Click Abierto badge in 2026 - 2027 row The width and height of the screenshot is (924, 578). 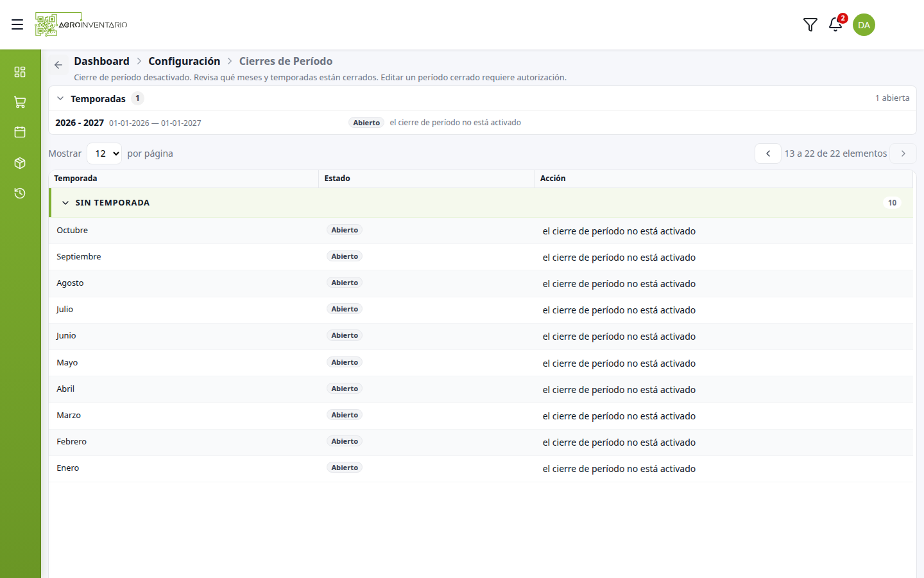coord(366,123)
